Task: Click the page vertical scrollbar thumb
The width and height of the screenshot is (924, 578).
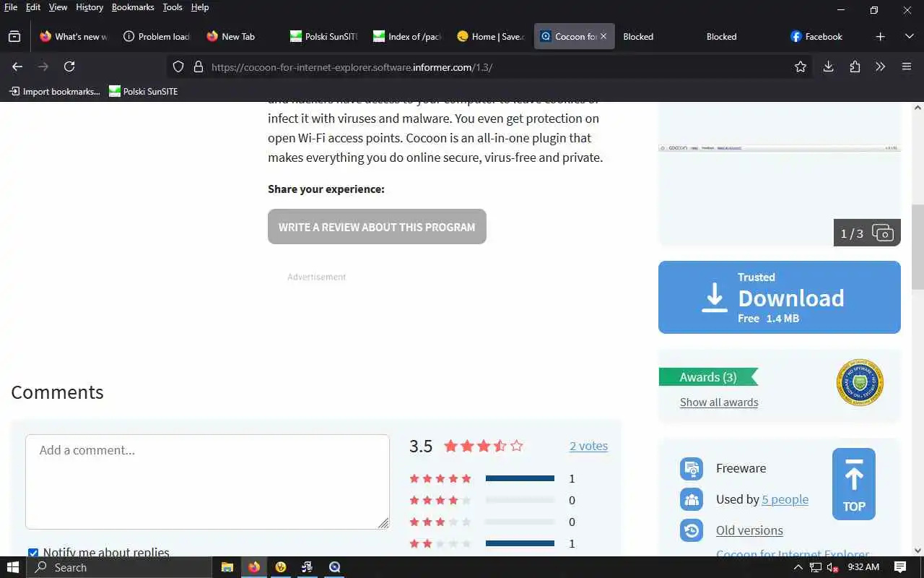Action: (918, 246)
